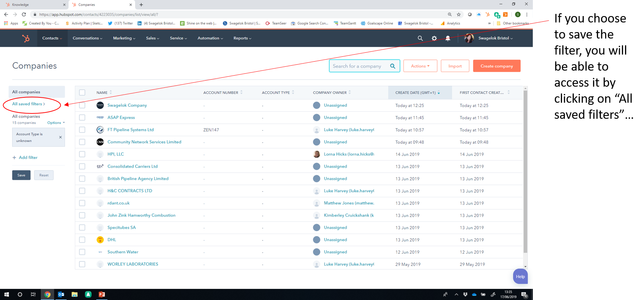
Task: Click the DHL company logo icon
Action: pos(100,240)
